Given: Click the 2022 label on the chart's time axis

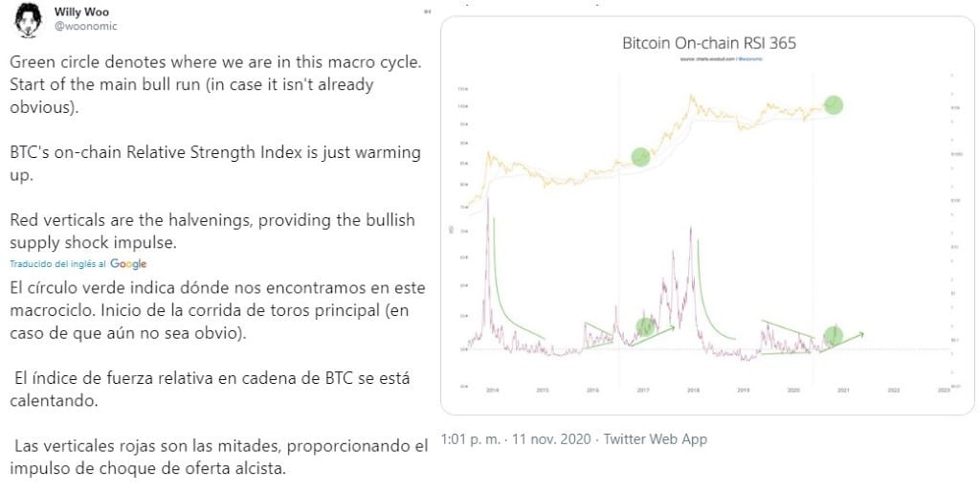Looking at the screenshot, I should [894, 390].
